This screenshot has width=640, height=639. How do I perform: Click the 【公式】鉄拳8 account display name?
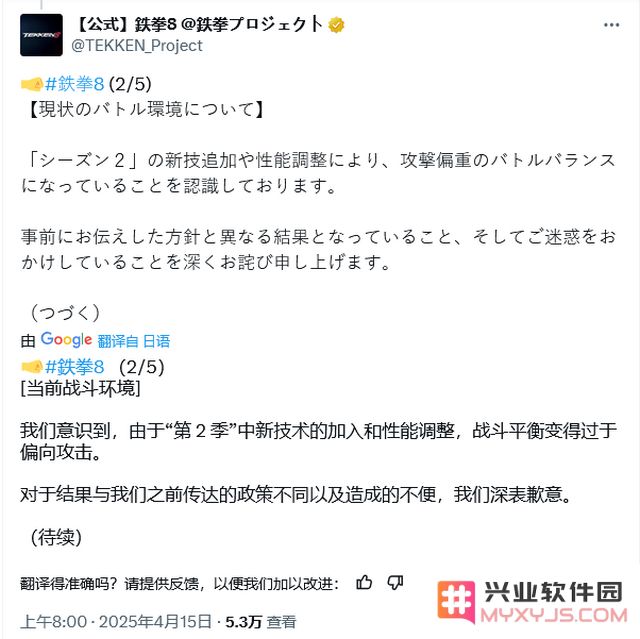199,24
